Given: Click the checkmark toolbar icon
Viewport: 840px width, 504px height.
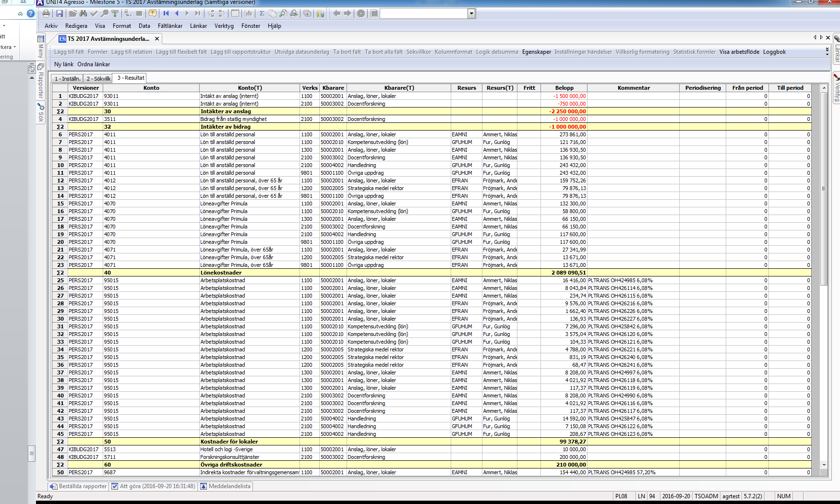Looking at the screenshot, I should point(94,13).
